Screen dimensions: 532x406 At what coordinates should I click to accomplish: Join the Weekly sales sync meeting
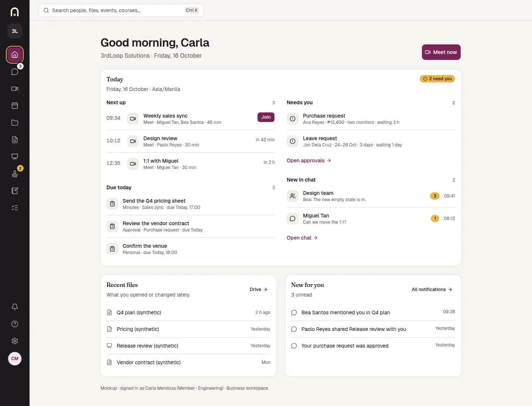tap(266, 117)
